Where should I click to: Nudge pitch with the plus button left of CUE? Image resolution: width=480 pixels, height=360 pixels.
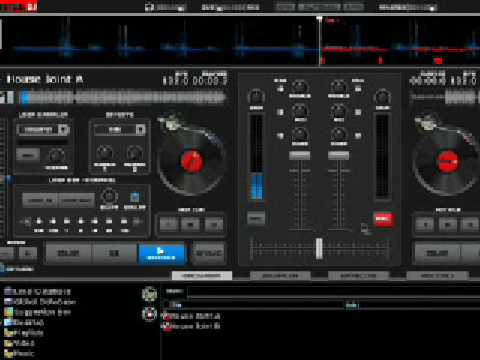coord(28,253)
